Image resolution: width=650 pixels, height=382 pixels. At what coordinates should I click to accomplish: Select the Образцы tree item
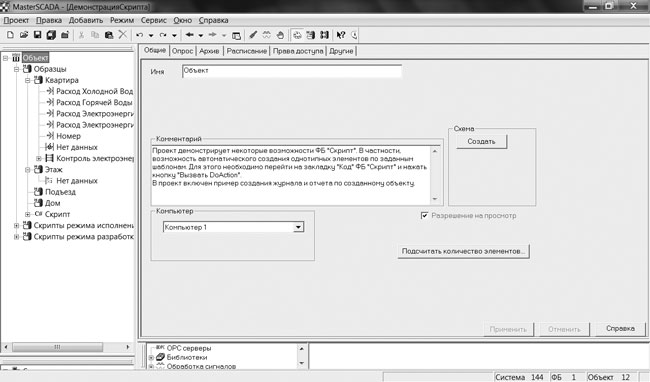50,69
